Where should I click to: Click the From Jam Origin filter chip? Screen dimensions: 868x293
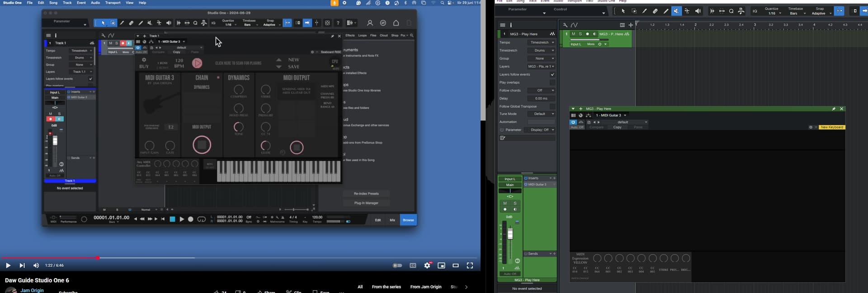(x=426, y=287)
